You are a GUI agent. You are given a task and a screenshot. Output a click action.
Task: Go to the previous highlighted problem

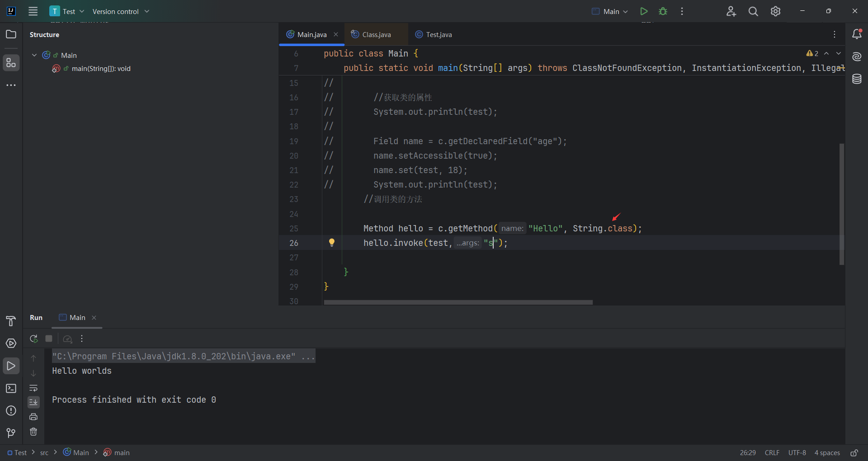tap(826, 53)
